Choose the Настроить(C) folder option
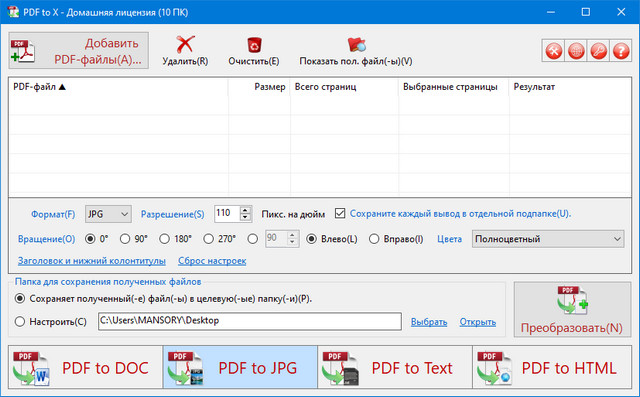This screenshot has height=397, width=640. (20, 322)
